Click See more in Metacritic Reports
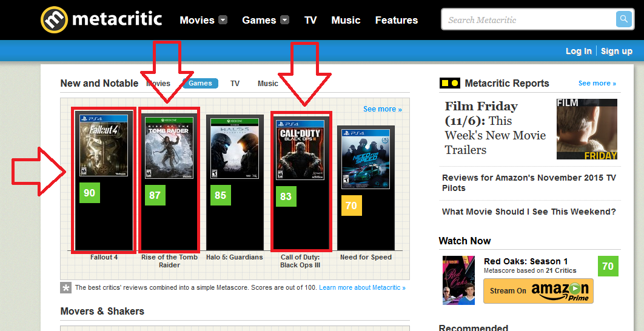The width and height of the screenshot is (644, 331). pos(597,83)
